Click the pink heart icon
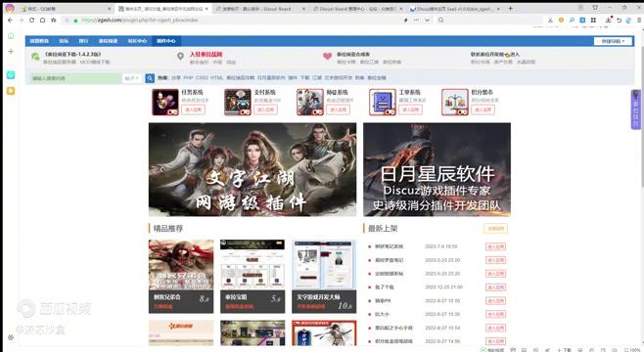The image size is (644, 352). pos(327,57)
